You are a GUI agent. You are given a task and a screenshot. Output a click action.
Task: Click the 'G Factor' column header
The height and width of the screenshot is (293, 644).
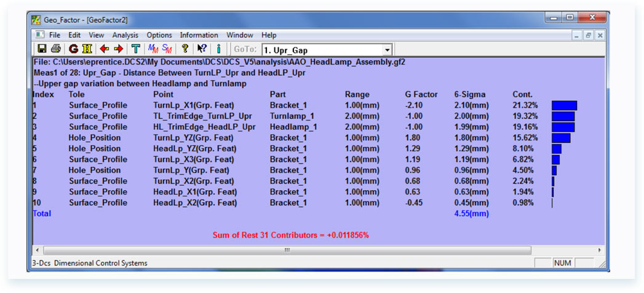point(421,95)
